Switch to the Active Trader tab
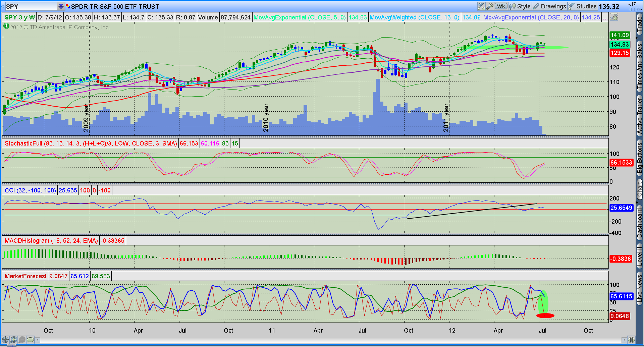 click(640, 116)
